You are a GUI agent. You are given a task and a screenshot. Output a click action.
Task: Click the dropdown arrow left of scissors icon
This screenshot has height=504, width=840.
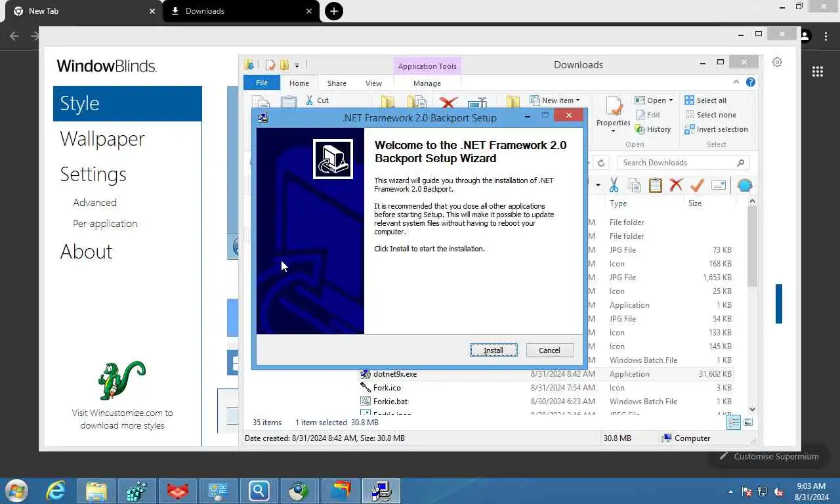598,185
